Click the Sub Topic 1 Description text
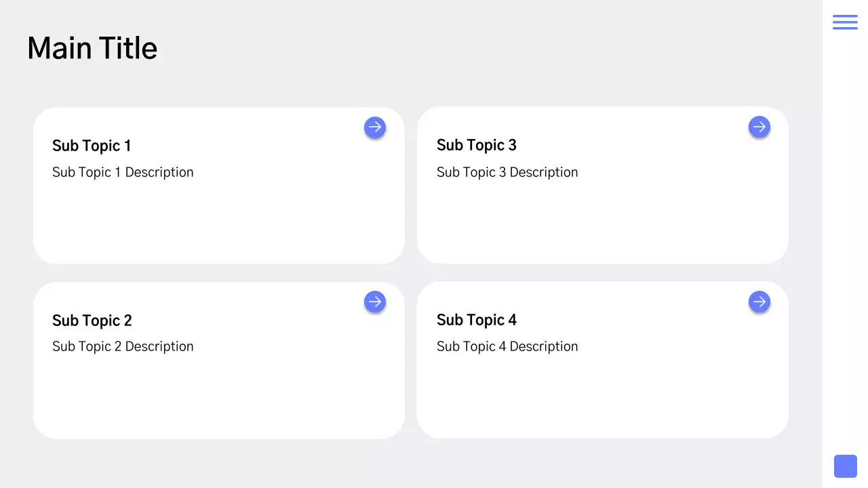The height and width of the screenshot is (488, 868). click(123, 172)
